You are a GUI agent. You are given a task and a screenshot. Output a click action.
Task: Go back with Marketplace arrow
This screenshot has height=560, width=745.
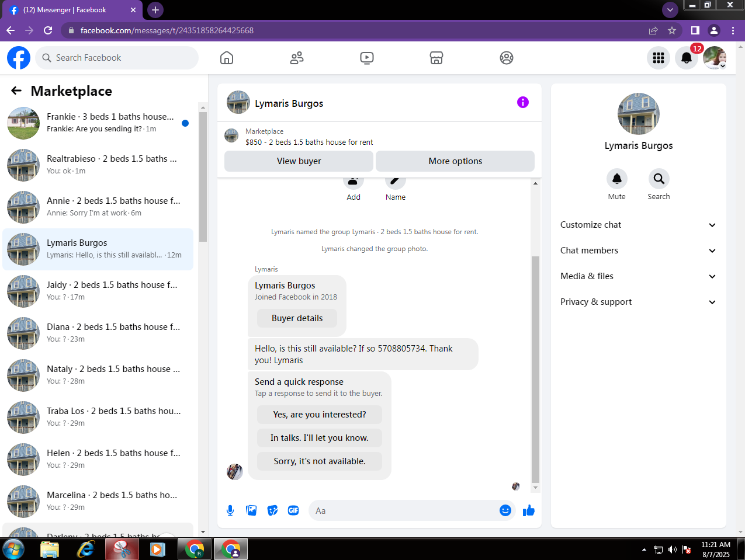(x=16, y=91)
